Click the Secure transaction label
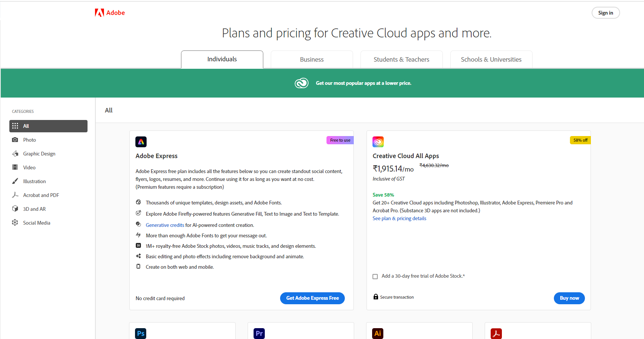This screenshot has width=644, height=339. coord(397,297)
